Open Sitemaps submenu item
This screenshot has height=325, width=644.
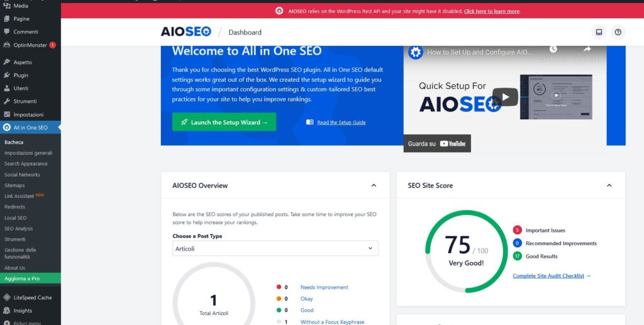(x=15, y=186)
